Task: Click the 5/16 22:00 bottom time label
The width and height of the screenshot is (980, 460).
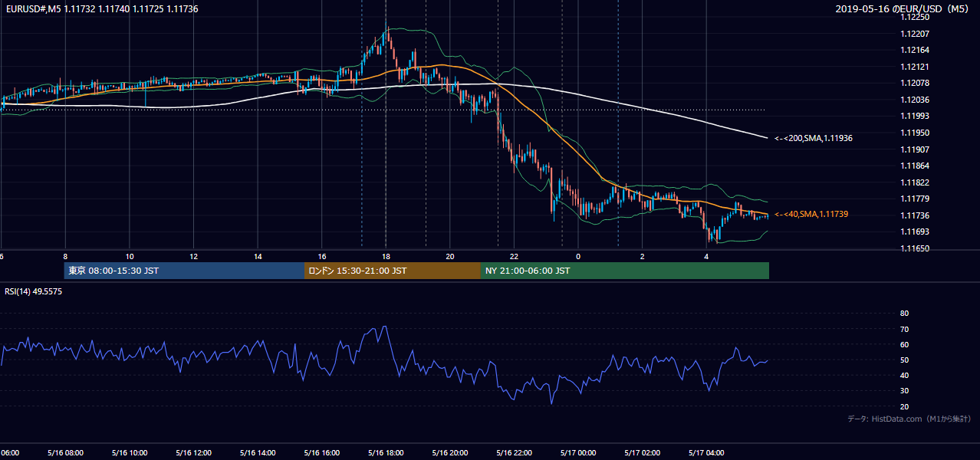Action: (x=514, y=453)
